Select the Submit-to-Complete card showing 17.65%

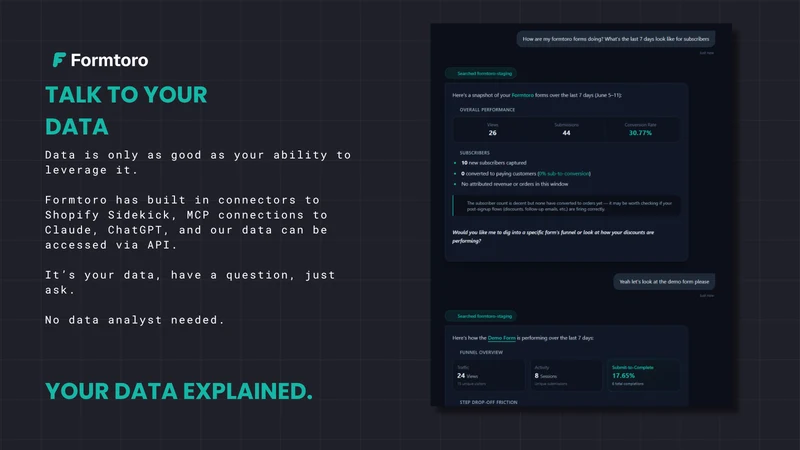click(x=643, y=375)
